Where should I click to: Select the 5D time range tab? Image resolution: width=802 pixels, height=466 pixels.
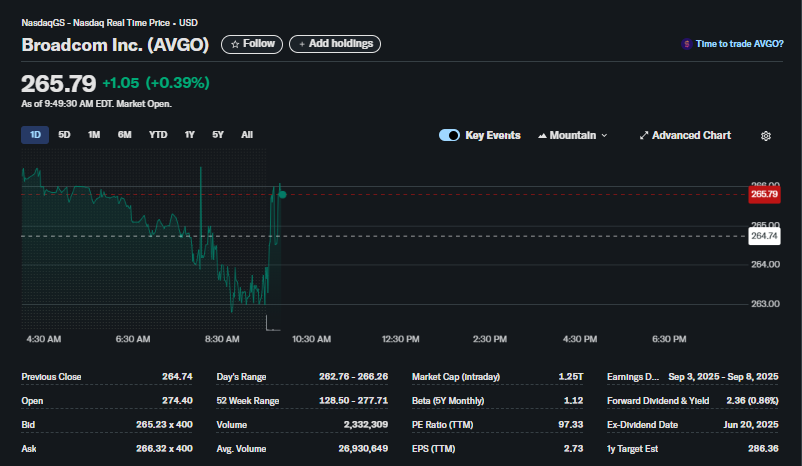point(64,135)
